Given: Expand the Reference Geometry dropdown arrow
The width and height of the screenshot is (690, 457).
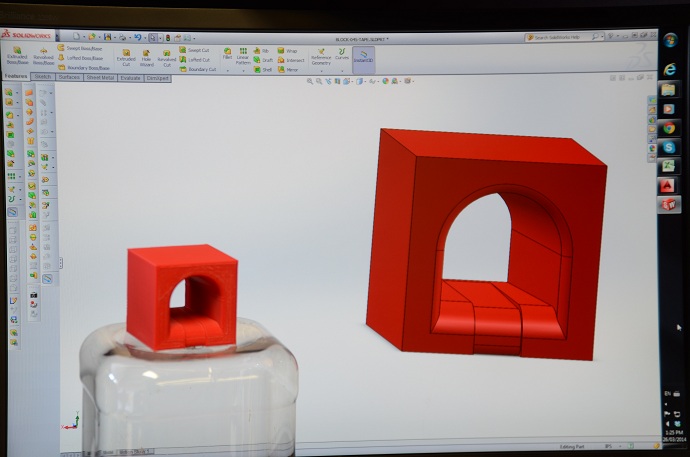Looking at the screenshot, I should pos(321,71).
